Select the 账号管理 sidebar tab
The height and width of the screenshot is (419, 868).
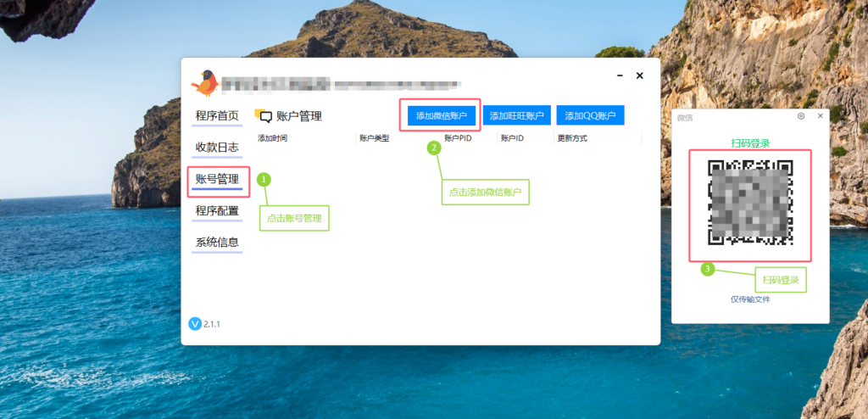[x=217, y=180]
